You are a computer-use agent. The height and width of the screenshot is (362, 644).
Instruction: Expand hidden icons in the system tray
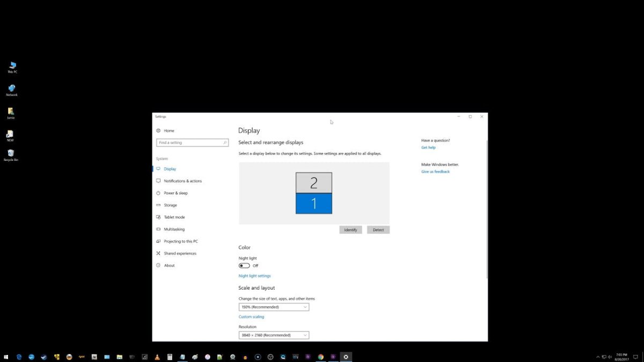[597, 357]
